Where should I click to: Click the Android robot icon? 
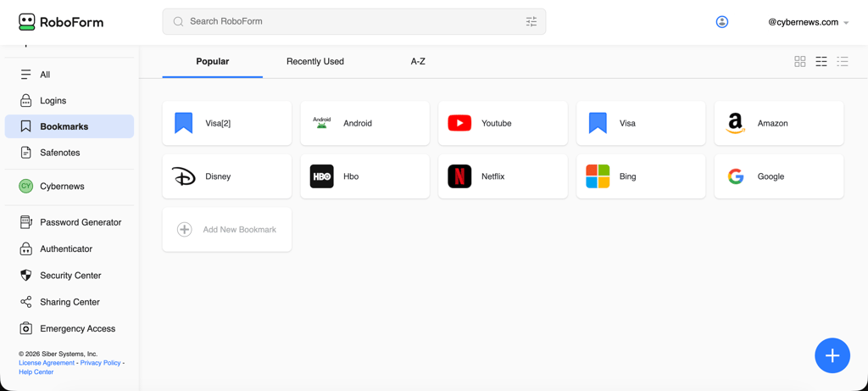[x=321, y=123]
